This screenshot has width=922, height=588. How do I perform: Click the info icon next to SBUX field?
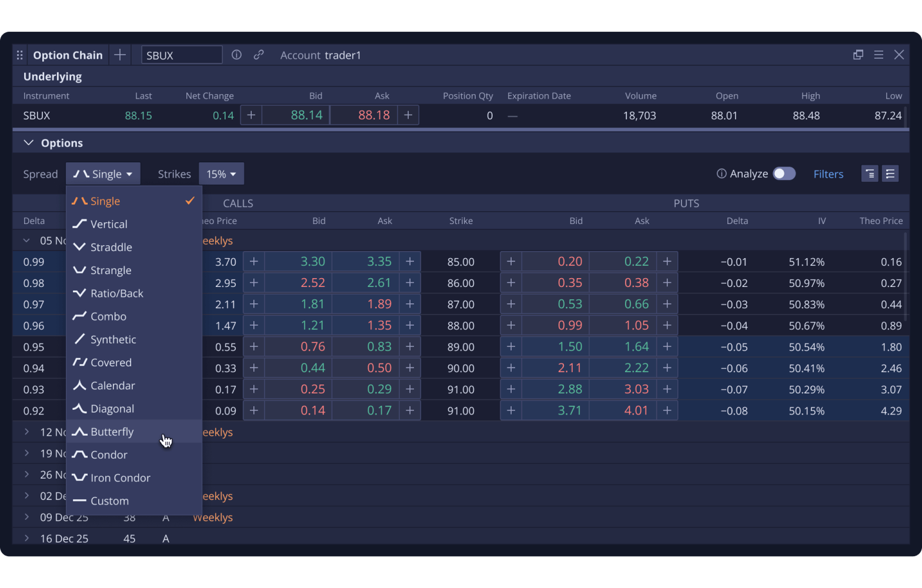(x=236, y=55)
